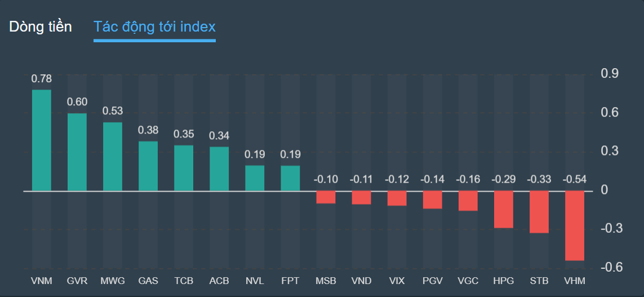Click the green VNM bar

pos(42,140)
